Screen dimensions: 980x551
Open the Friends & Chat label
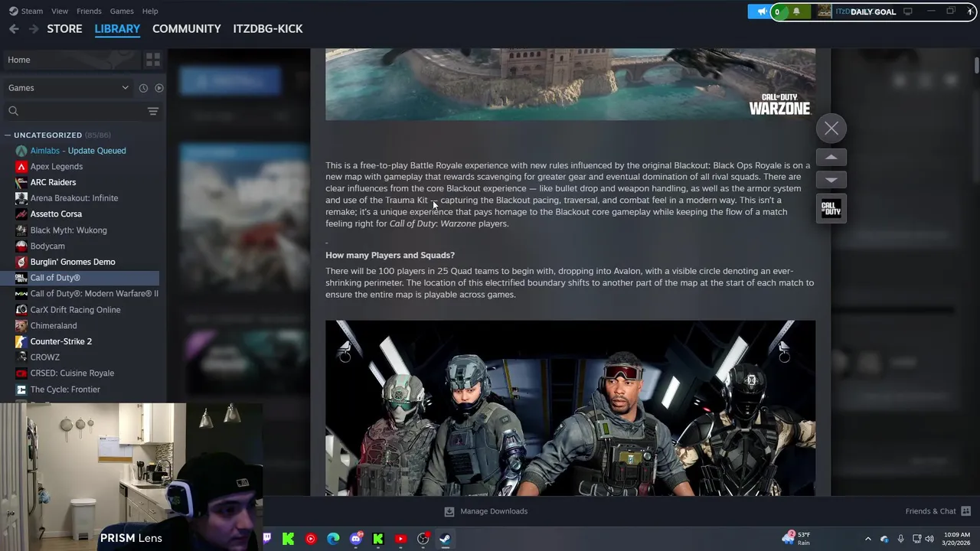930,511
